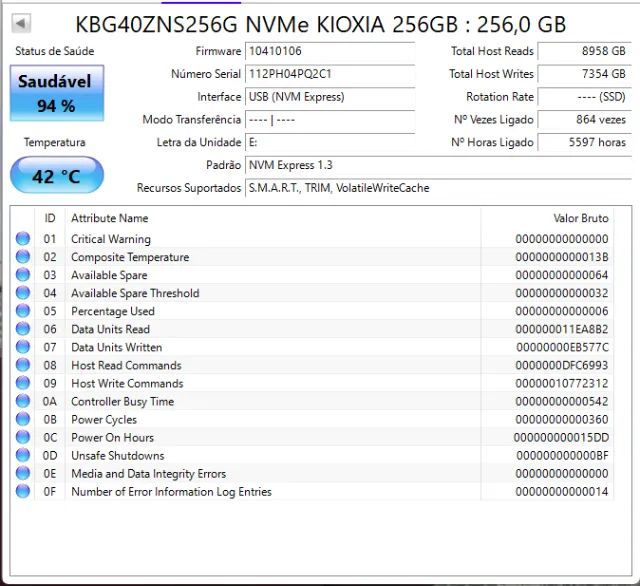The image size is (640, 586).
Task: Click the Letra da Unidade field E:
Action: [330, 142]
